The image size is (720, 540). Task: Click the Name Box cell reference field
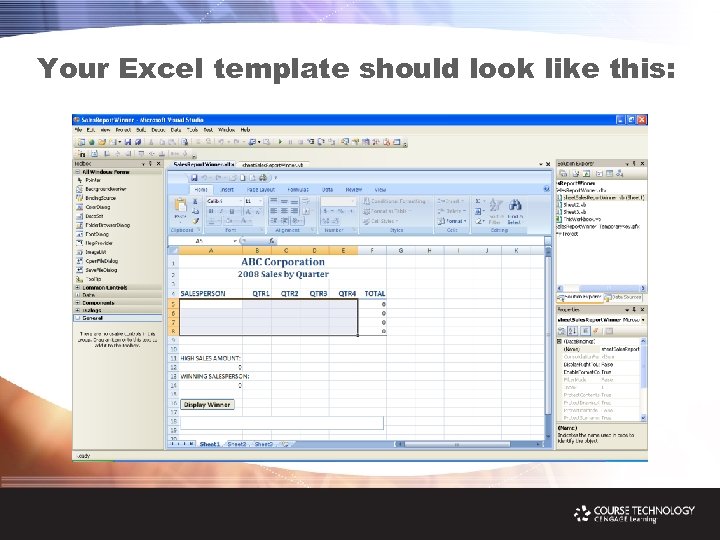click(200, 241)
